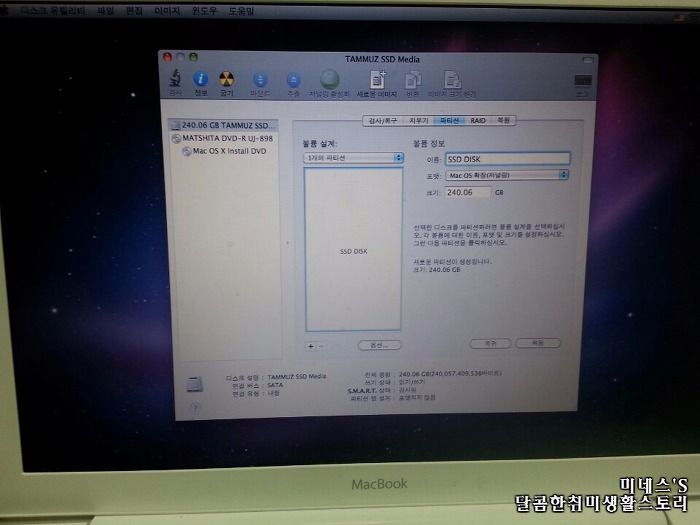Click the Mount toolbar icon
Viewport: 700px width, 525px height.
[260, 80]
